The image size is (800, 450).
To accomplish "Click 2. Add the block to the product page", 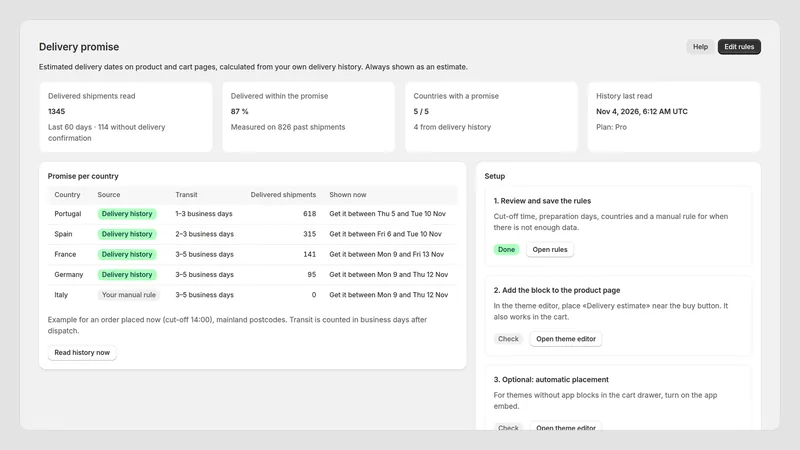I will tap(557, 290).
